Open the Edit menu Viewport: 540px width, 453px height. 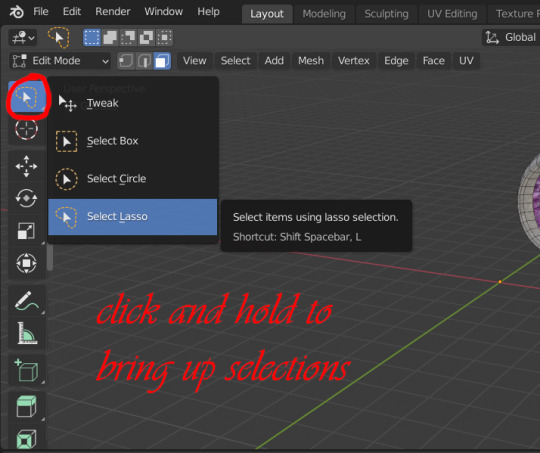coord(72,12)
